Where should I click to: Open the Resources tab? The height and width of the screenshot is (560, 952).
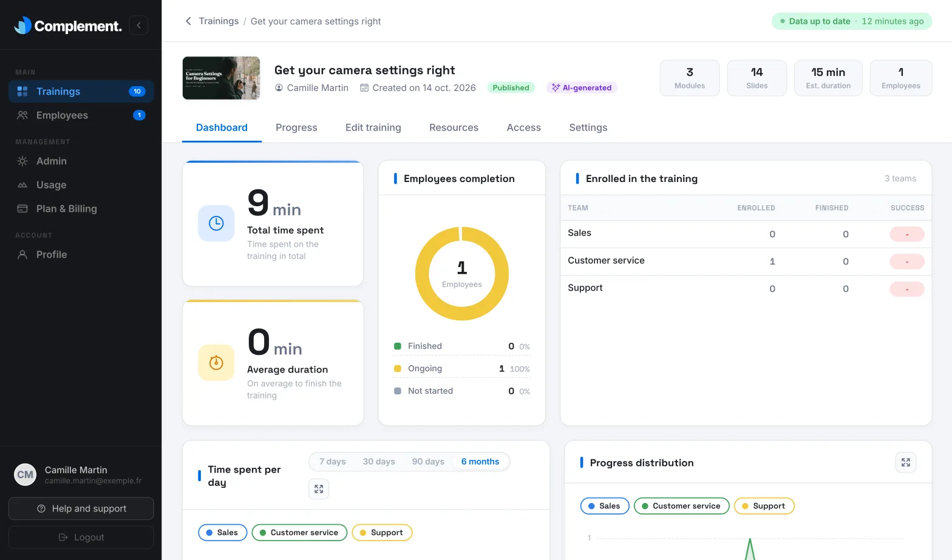click(454, 127)
